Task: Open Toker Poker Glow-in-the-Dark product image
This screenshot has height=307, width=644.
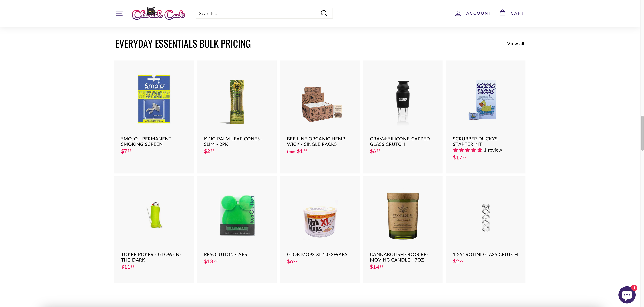Action: [154, 215]
